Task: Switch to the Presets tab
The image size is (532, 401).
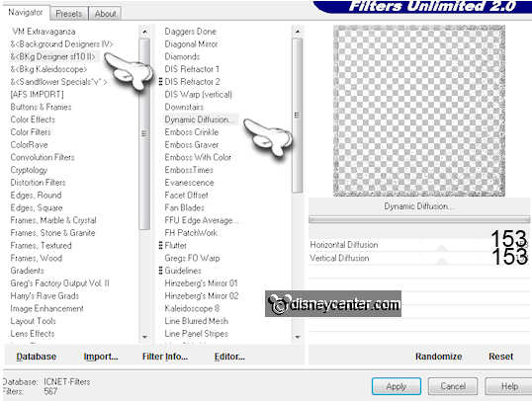Action: 69,14
